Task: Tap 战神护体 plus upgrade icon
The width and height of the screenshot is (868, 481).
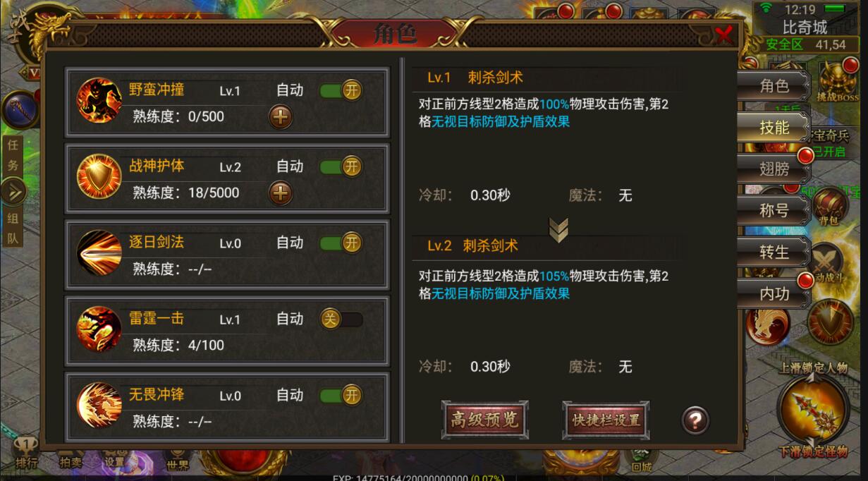Action: 281,193
